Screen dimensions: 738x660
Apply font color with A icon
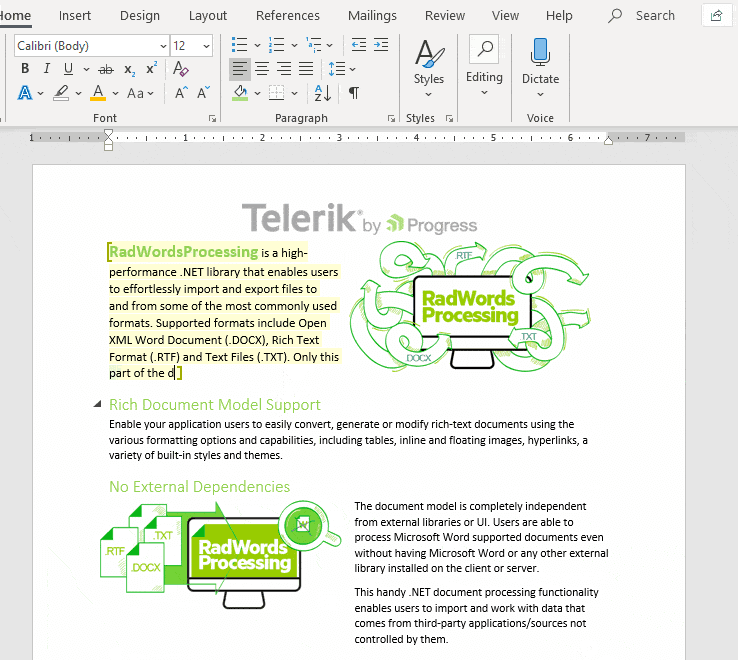[x=98, y=93]
